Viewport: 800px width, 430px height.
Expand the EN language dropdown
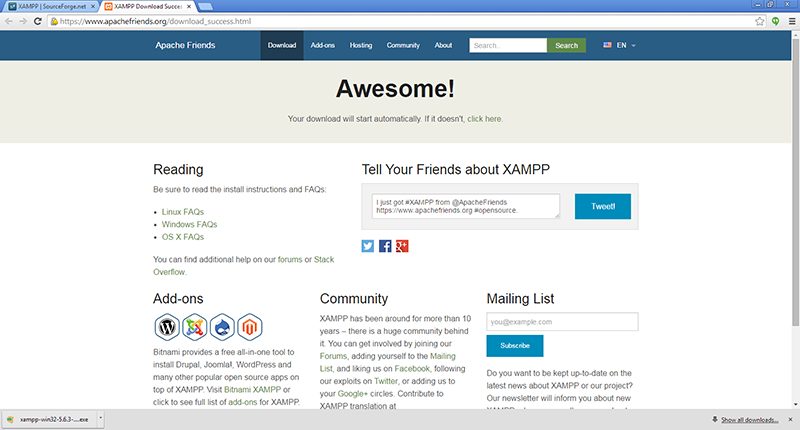tap(634, 45)
